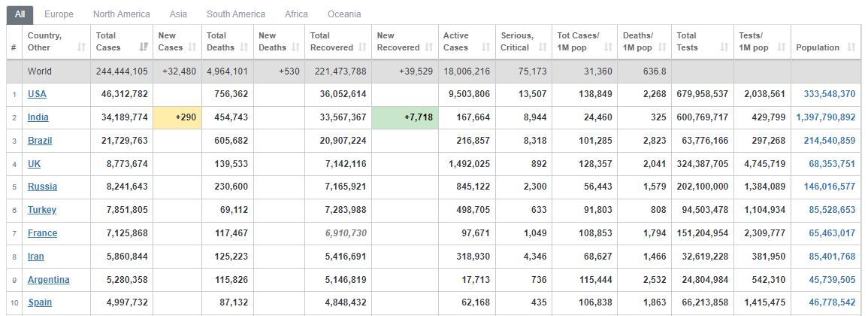The width and height of the screenshot is (868, 316).
Task: Click Tot Cases/1M pop sort arrows
Action: [607, 47]
